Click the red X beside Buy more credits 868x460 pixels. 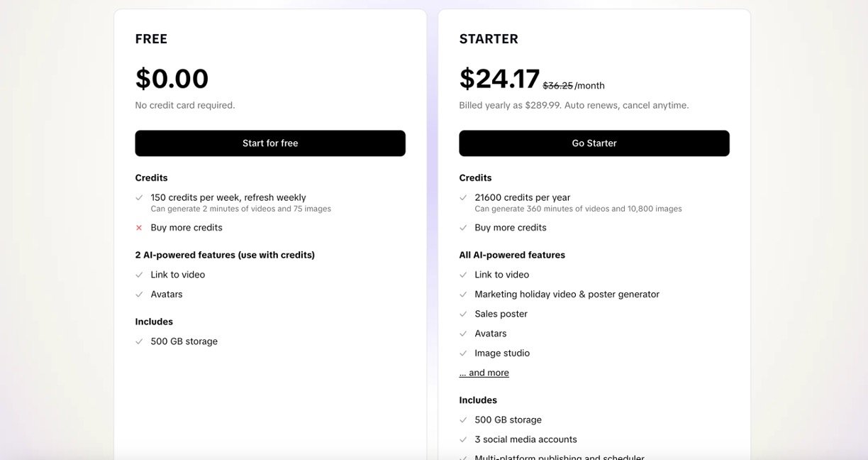(x=139, y=228)
